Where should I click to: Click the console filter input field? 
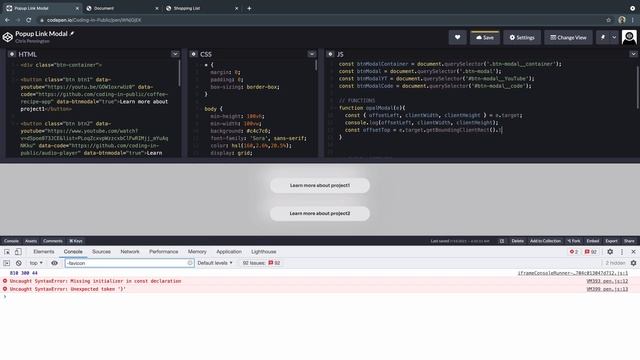click(129, 263)
